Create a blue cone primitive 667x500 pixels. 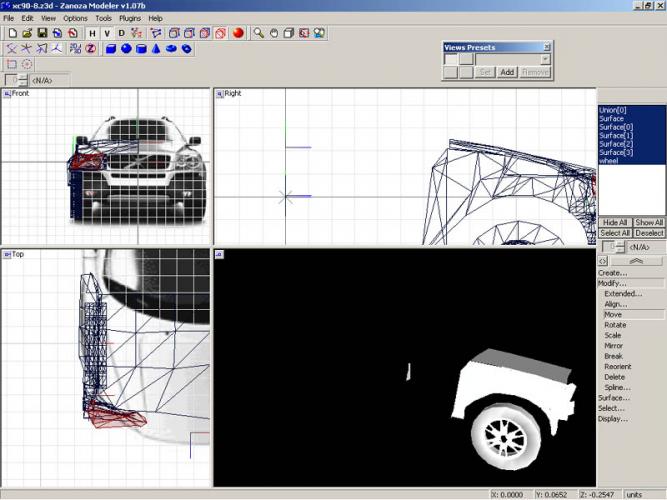pos(157,48)
